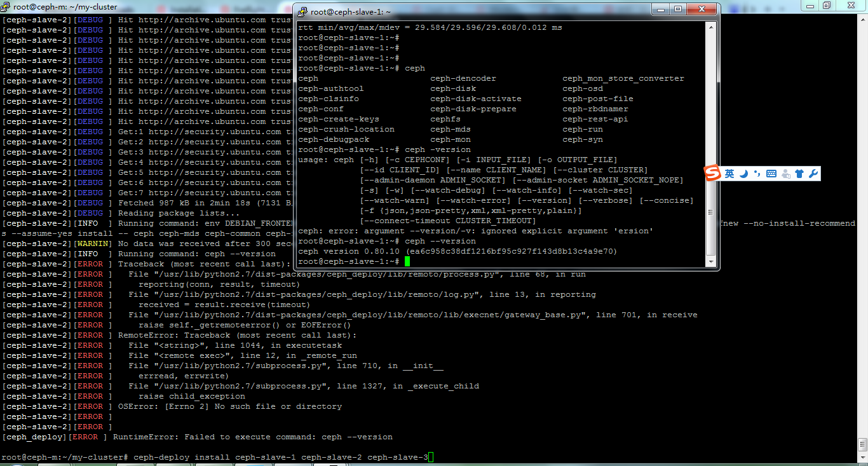Click 'ceph-mon' in the completion list
868x466 pixels.
[x=451, y=139]
